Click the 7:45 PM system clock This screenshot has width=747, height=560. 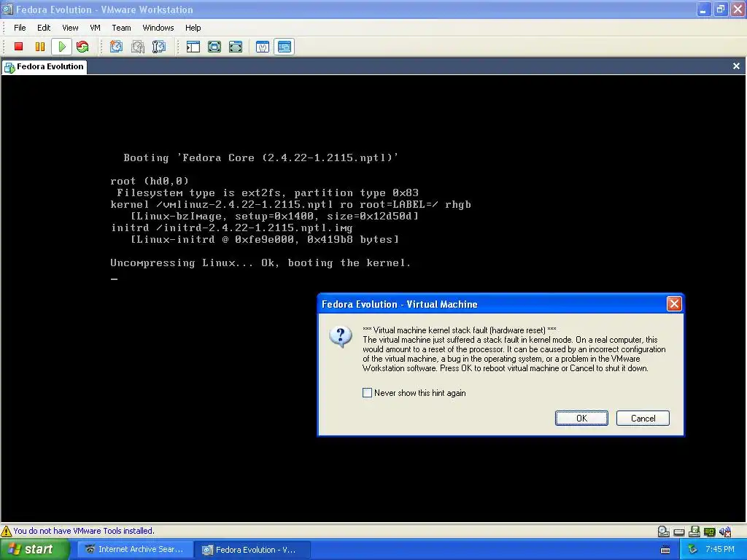click(719, 550)
